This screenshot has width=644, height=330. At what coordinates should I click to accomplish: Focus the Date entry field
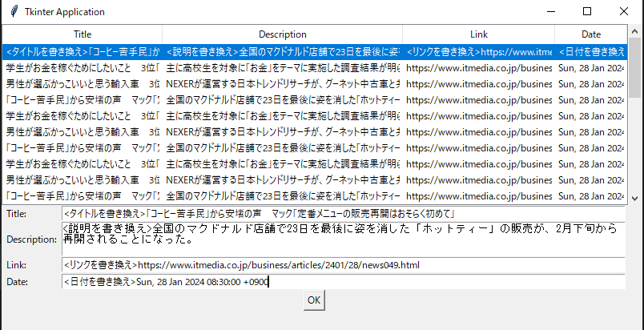[x=343, y=281]
